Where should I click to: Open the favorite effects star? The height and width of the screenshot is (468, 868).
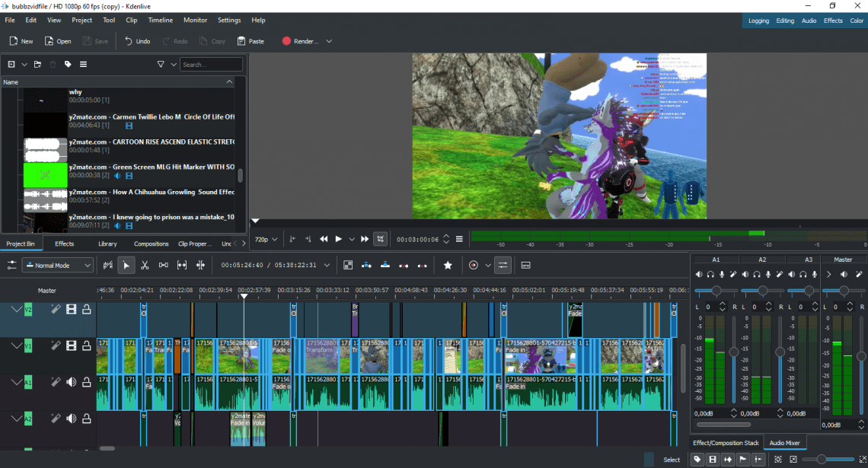448,265
